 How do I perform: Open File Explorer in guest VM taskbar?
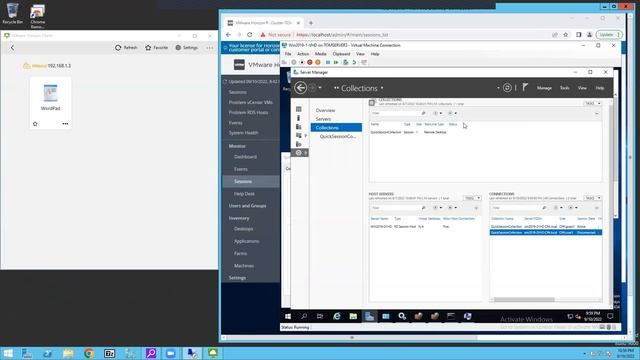353,316
